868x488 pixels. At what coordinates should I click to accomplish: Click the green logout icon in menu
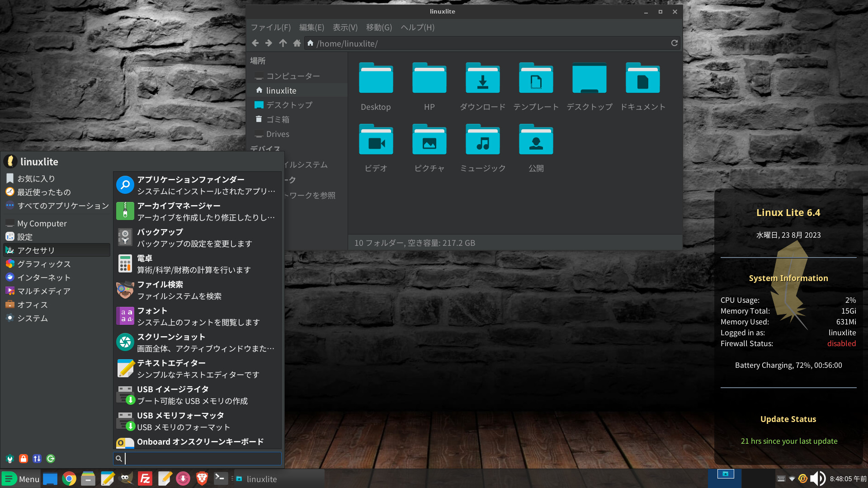click(x=51, y=459)
